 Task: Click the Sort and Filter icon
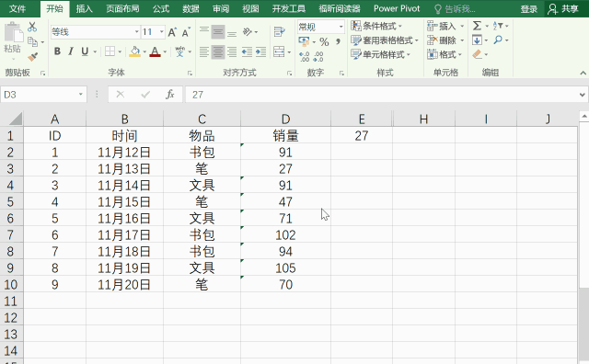[x=498, y=26]
